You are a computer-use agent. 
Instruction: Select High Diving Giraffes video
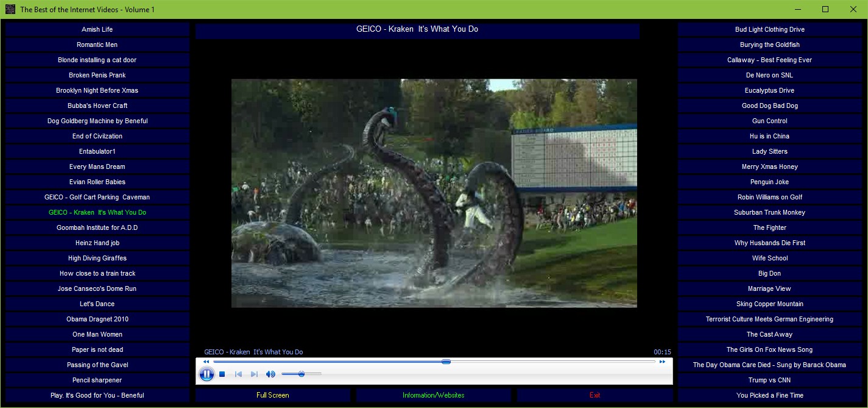pyautogui.click(x=97, y=258)
